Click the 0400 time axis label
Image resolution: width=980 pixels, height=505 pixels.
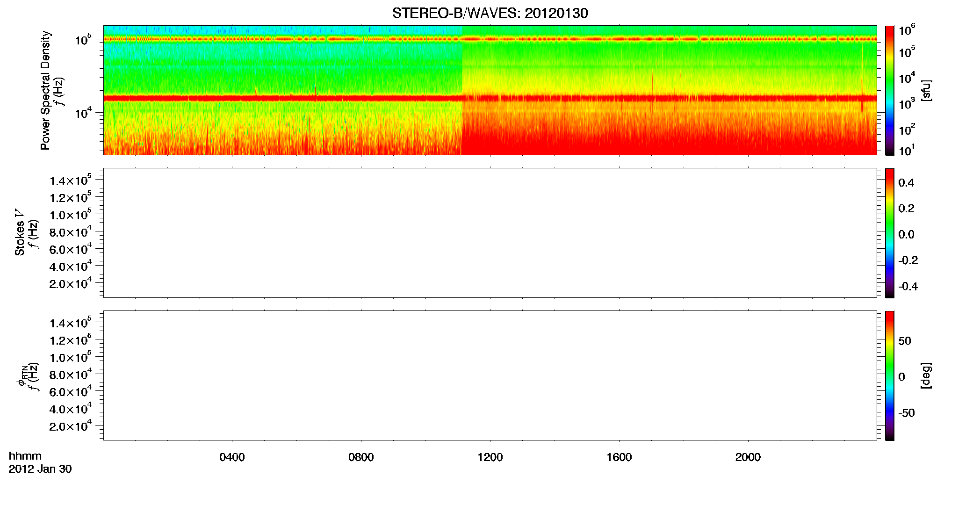pos(232,457)
